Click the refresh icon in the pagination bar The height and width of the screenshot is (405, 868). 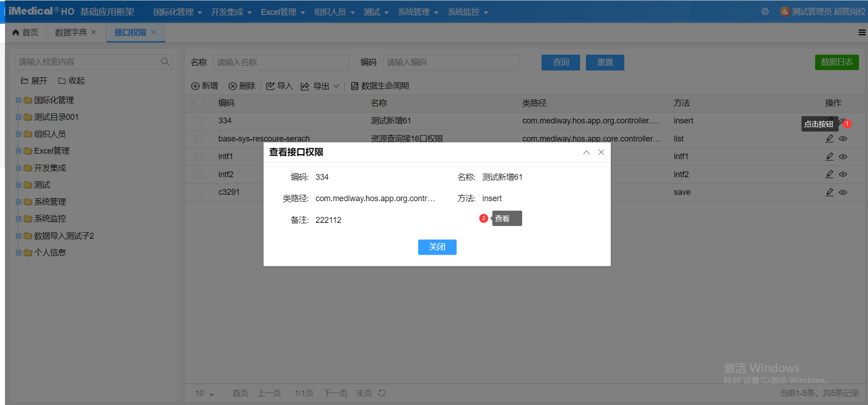(382, 393)
